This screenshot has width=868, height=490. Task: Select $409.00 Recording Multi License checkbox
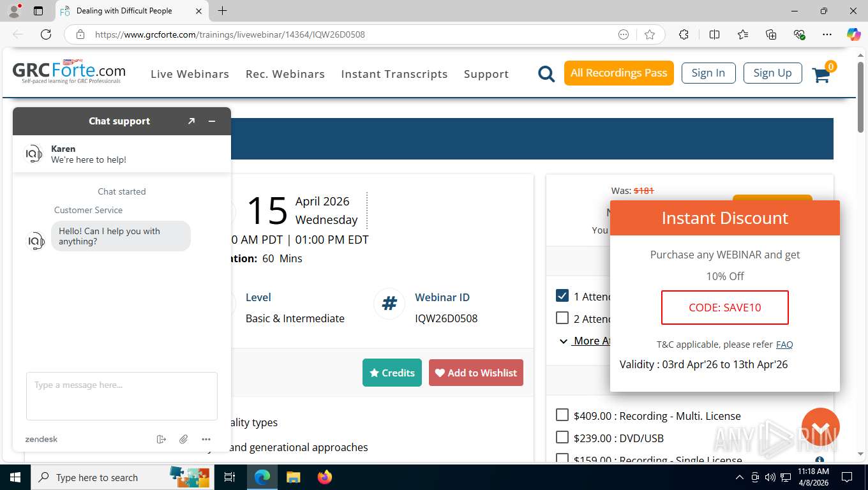[x=562, y=415]
